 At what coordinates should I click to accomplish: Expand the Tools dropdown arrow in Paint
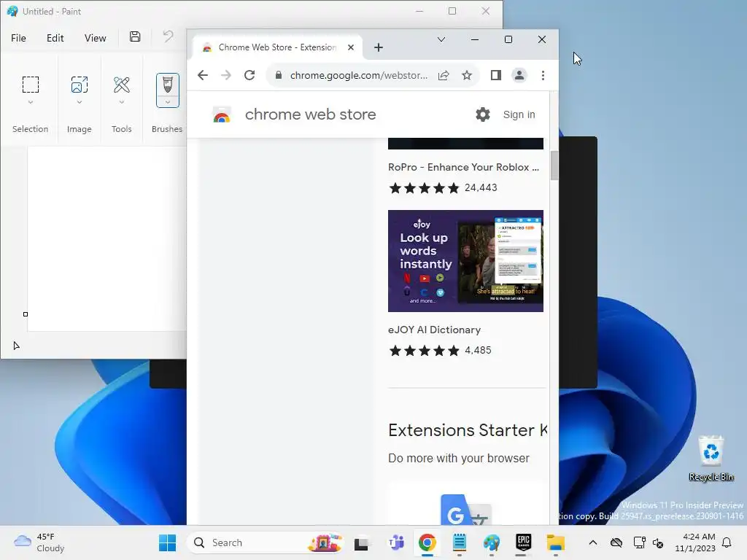122,102
